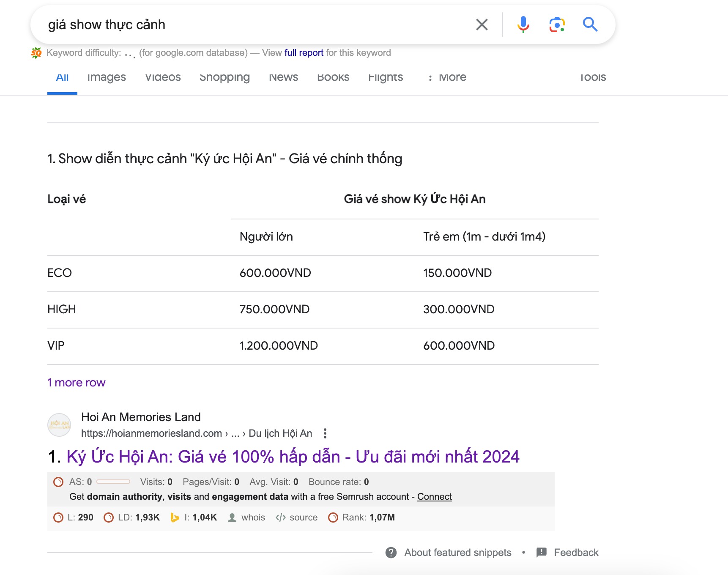Click the Semrush SEOquake logo icon
728x575 pixels.
tap(36, 53)
